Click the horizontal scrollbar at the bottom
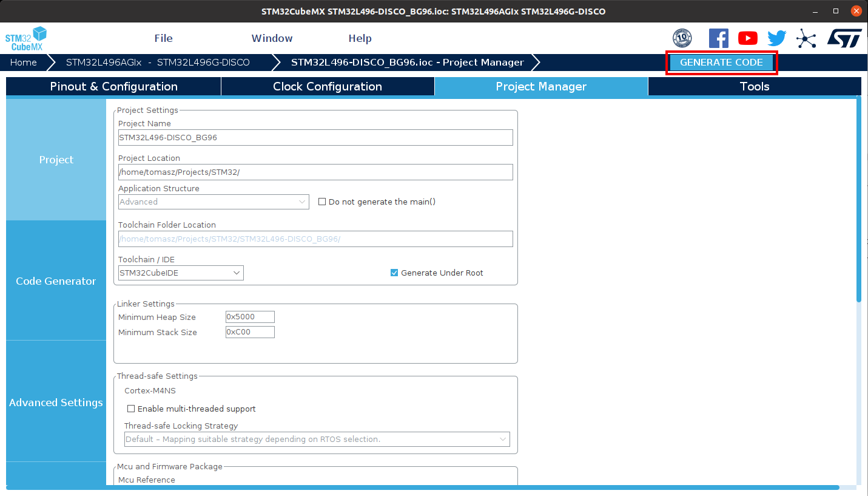Image resolution: width=868 pixels, height=496 pixels. (x=423, y=488)
